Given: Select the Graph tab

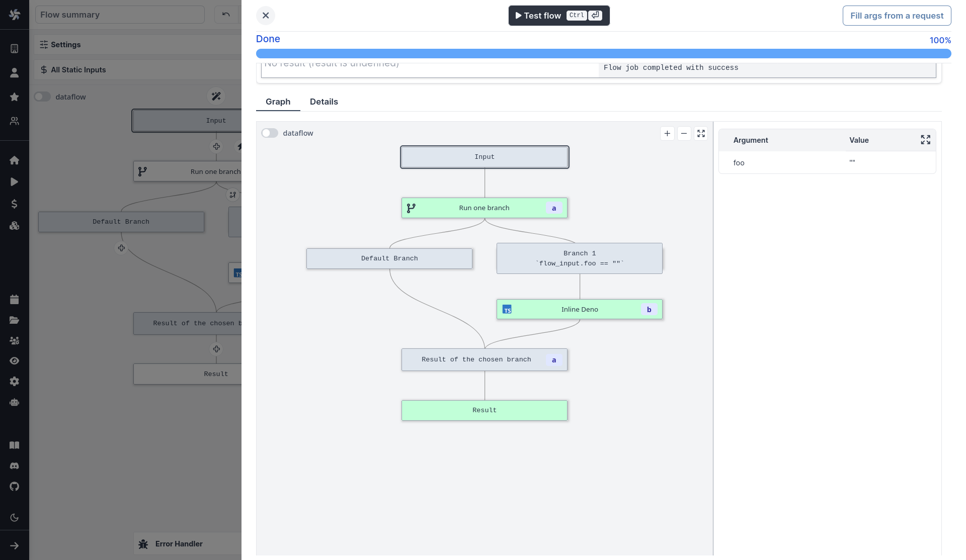Looking at the screenshot, I should 278,102.
